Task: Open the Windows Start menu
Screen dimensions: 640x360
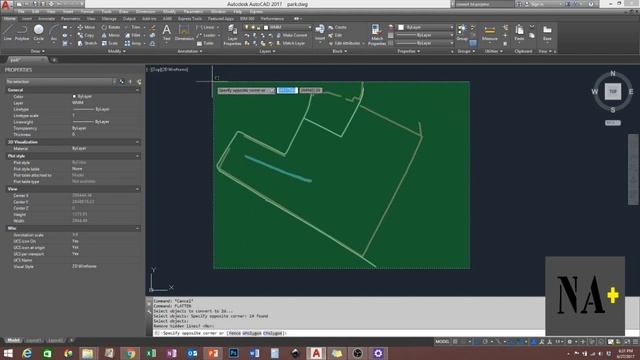Action: click(x=8, y=353)
